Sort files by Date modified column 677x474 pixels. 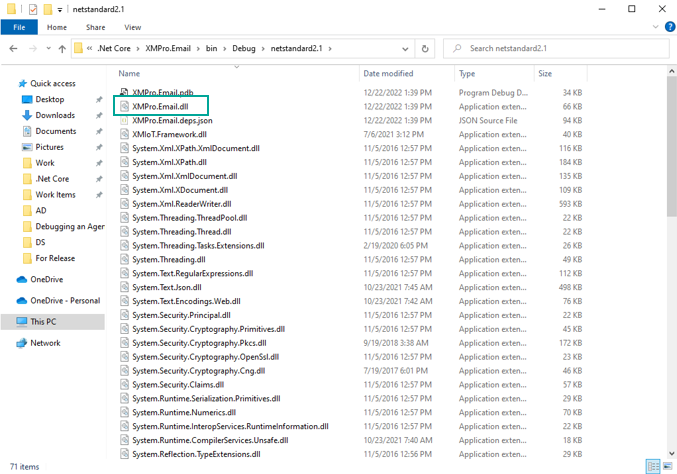click(388, 74)
